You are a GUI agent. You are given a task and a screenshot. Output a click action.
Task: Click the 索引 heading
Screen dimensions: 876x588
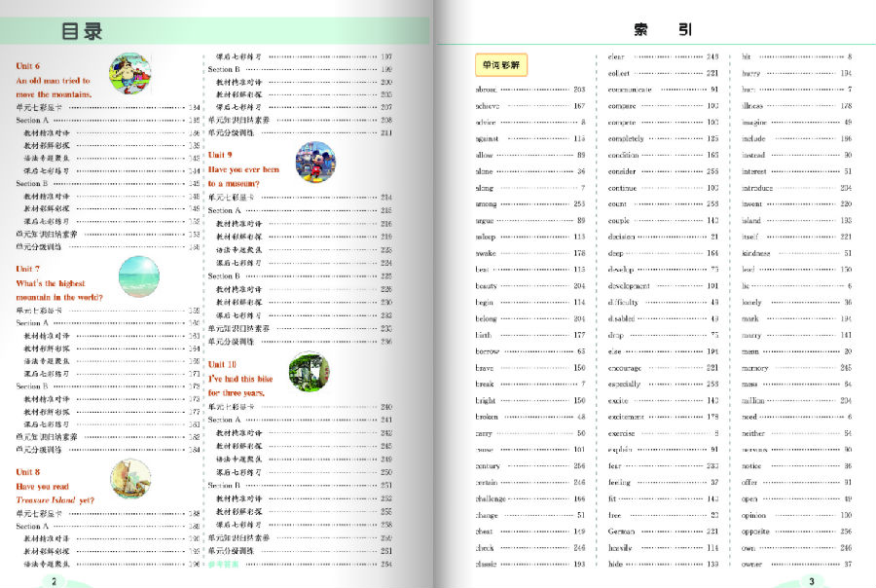(663, 29)
